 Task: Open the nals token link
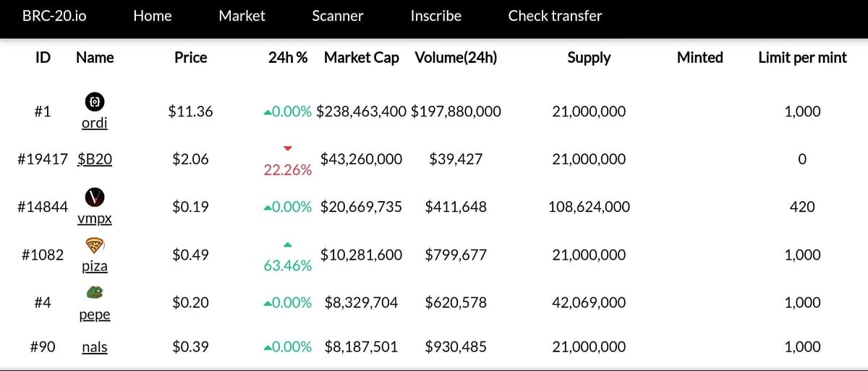click(95, 347)
